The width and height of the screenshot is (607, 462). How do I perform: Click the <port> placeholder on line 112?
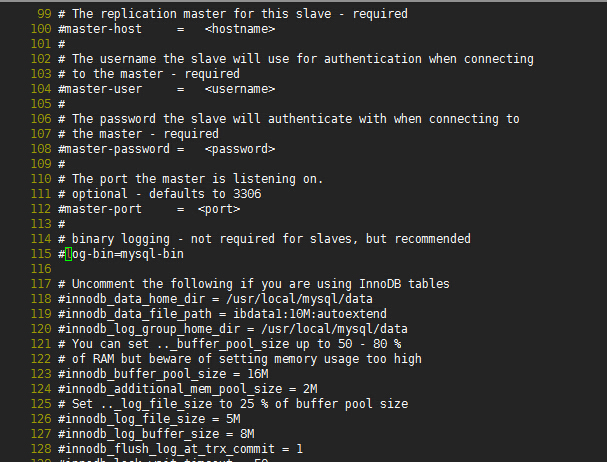[x=219, y=209]
